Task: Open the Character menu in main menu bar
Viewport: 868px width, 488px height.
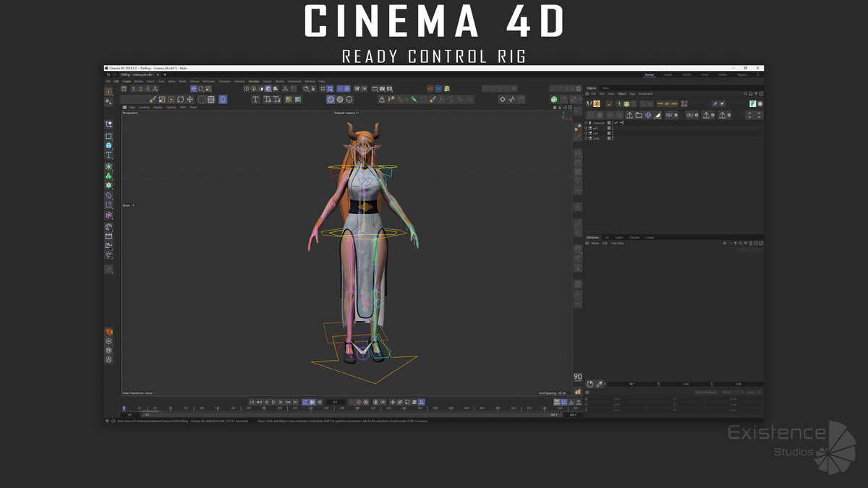Action: 224,81
